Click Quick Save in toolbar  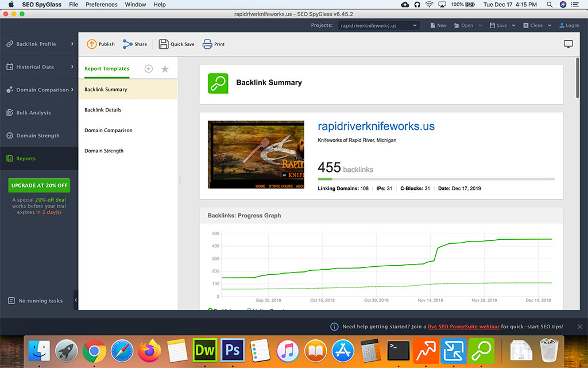[x=177, y=44]
